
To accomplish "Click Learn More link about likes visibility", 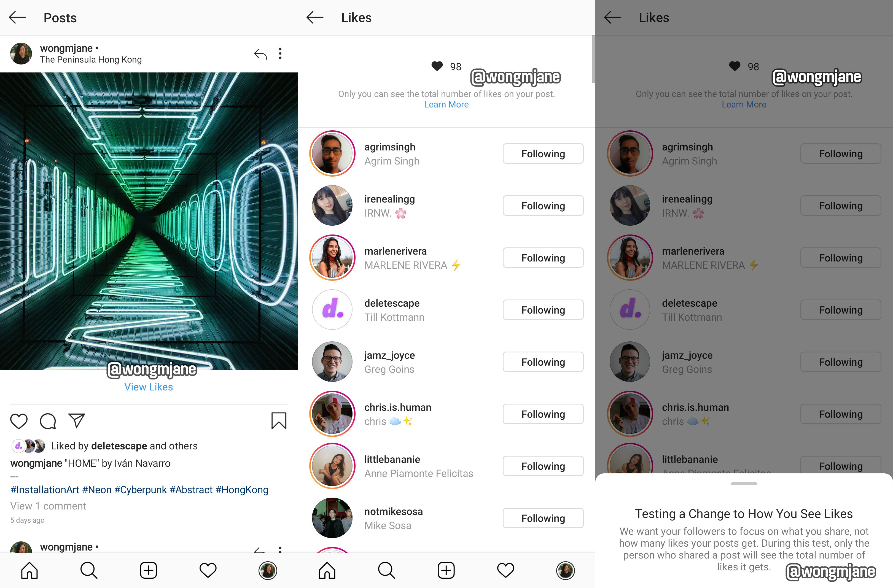I will point(446,104).
